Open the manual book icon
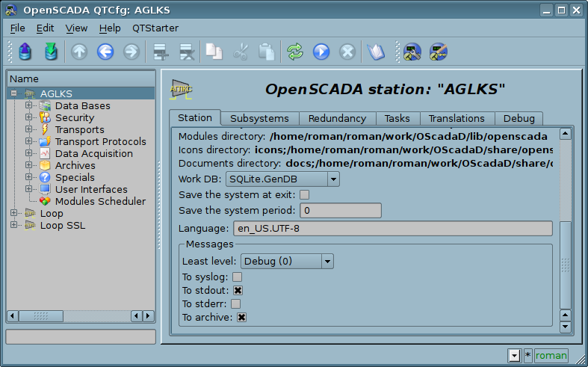Viewport: 588px width, 367px height. pyautogui.click(x=375, y=52)
